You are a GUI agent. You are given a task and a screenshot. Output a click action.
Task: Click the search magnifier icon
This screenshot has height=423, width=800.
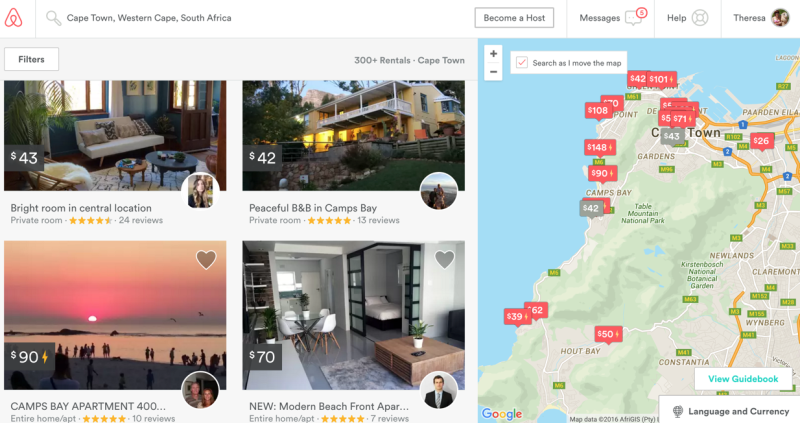tap(53, 18)
